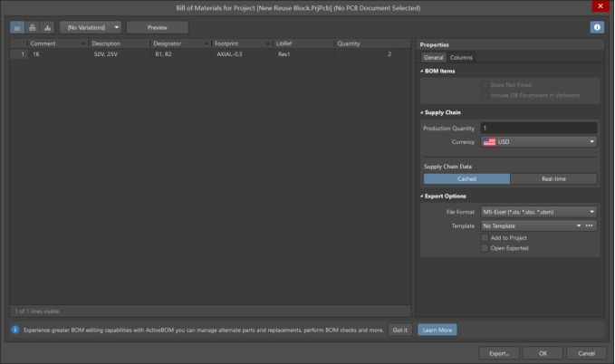The image size is (615, 364).
Task: Switch to the Flat view icon
Action: pos(33,27)
